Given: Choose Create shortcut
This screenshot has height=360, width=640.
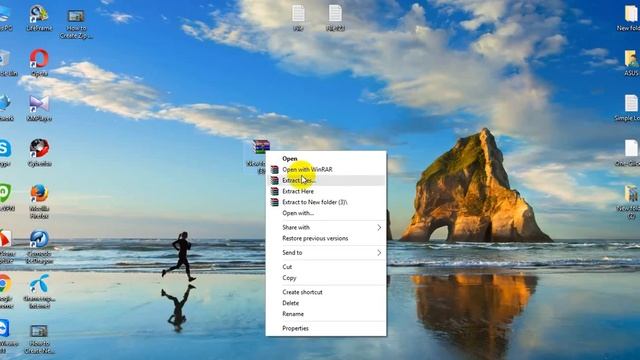Looking at the screenshot, I should [302, 292].
